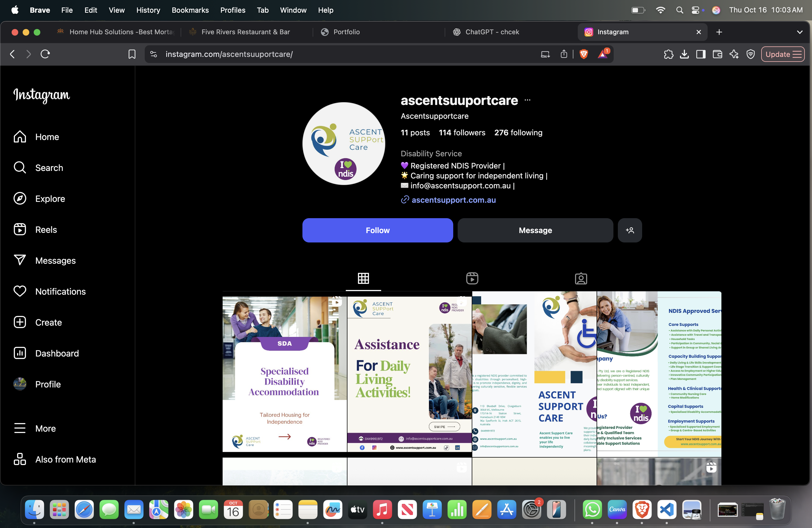Screen dimensions: 812x528
Task: Open the Bookmarks menu
Action: (x=190, y=10)
